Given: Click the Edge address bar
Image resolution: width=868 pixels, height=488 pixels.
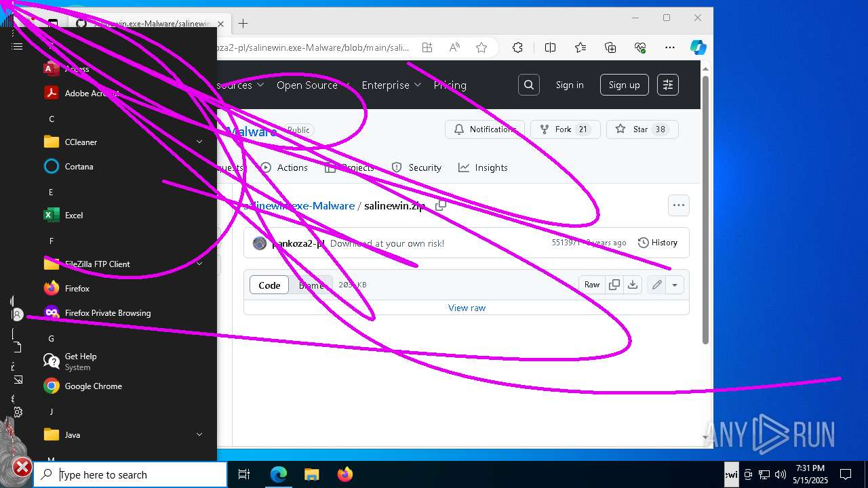Looking at the screenshot, I should click(x=312, y=47).
